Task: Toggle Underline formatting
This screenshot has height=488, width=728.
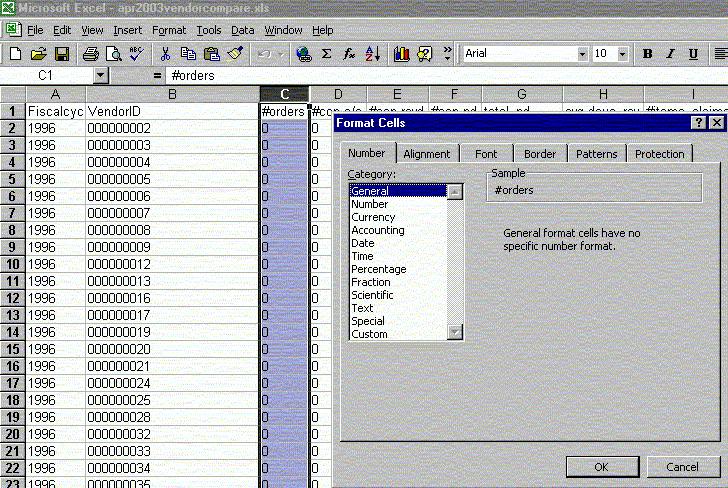Action: tap(693, 54)
